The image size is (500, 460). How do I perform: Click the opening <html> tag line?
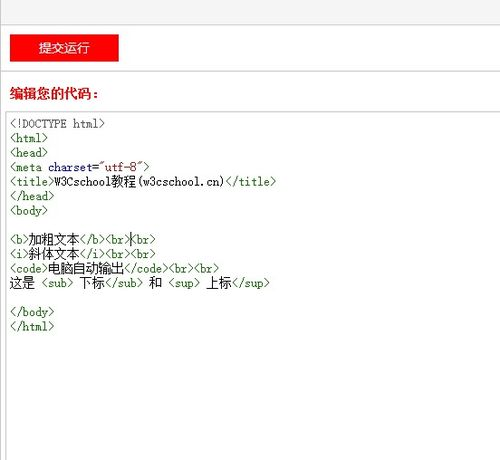click(29, 138)
